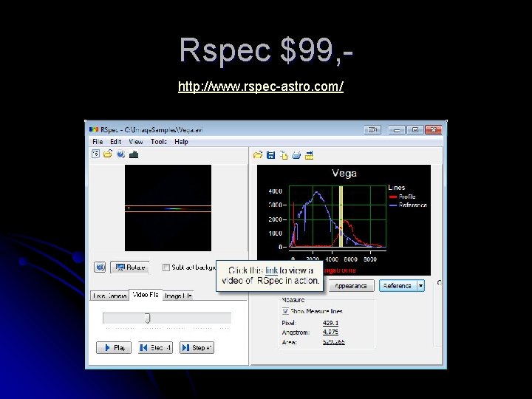Image resolution: width=532 pixels, height=399 pixels.
Task: Open the rspec-astro.com website link
Action: pos(261,86)
